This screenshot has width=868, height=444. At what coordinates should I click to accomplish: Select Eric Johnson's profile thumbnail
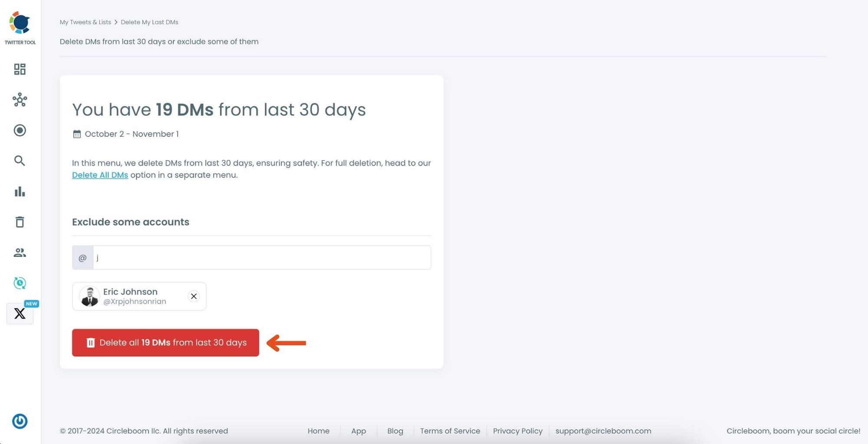point(89,296)
